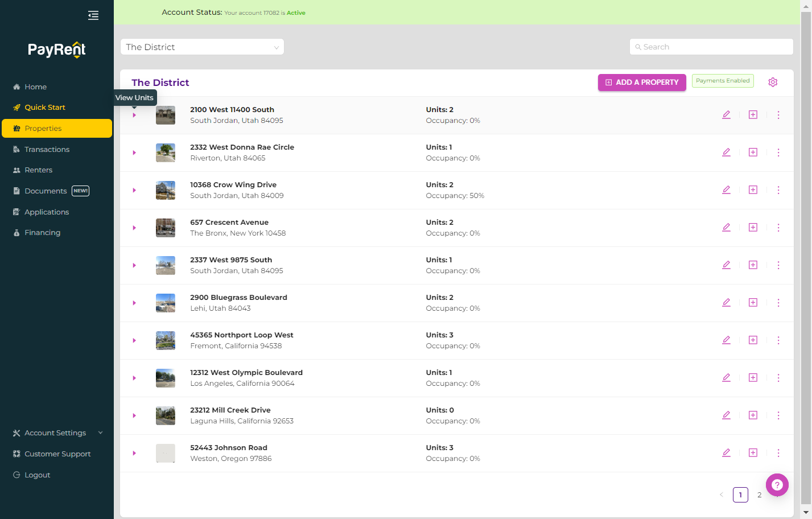
Task: Add unit to 52443 Johnson Road
Action: point(753,453)
